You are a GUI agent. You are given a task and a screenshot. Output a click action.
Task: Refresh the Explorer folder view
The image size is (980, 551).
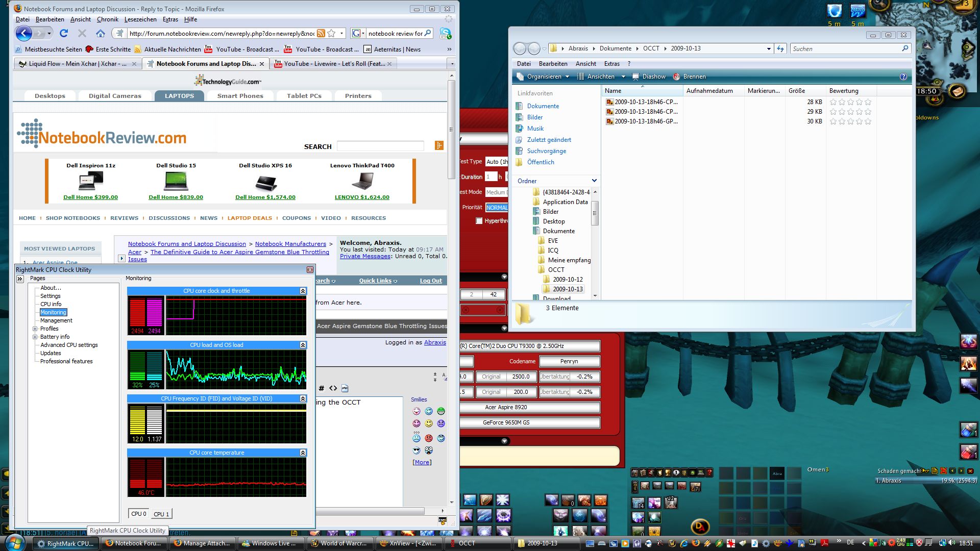[x=780, y=49]
